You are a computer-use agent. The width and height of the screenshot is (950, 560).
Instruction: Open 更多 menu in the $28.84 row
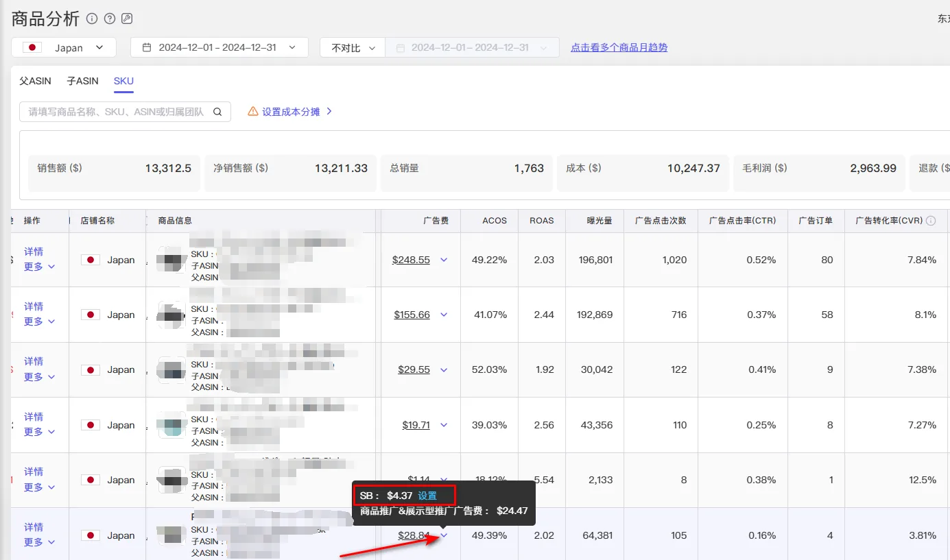click(39, 542)
